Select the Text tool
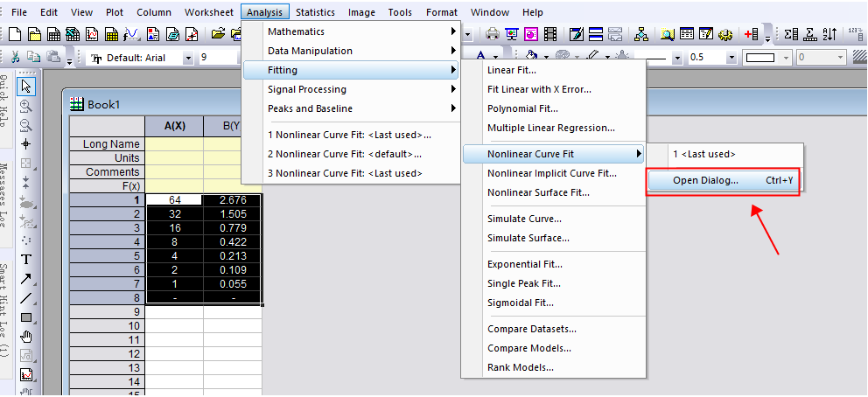The height and width of the screenshot is (397, 868). click(25, 260)
